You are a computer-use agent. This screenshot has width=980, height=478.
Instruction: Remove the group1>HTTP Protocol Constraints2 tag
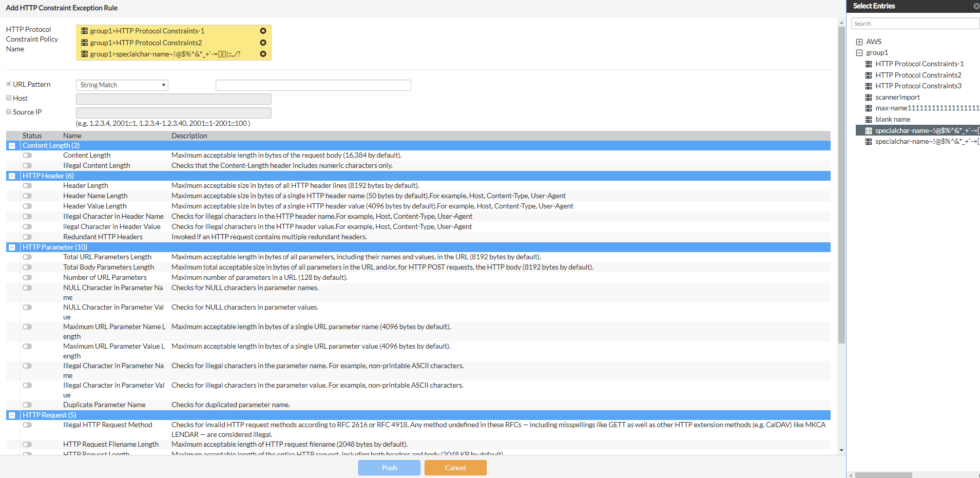[263, 43]
